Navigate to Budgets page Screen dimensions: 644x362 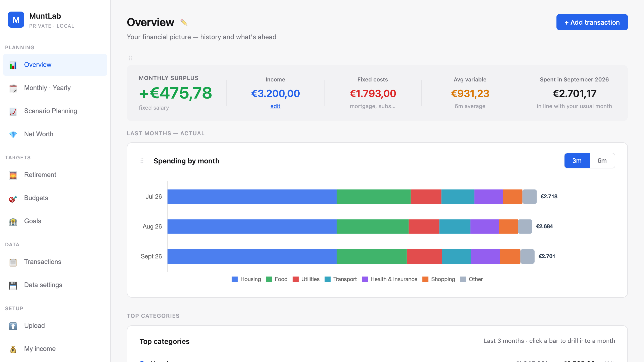[55, 198]
